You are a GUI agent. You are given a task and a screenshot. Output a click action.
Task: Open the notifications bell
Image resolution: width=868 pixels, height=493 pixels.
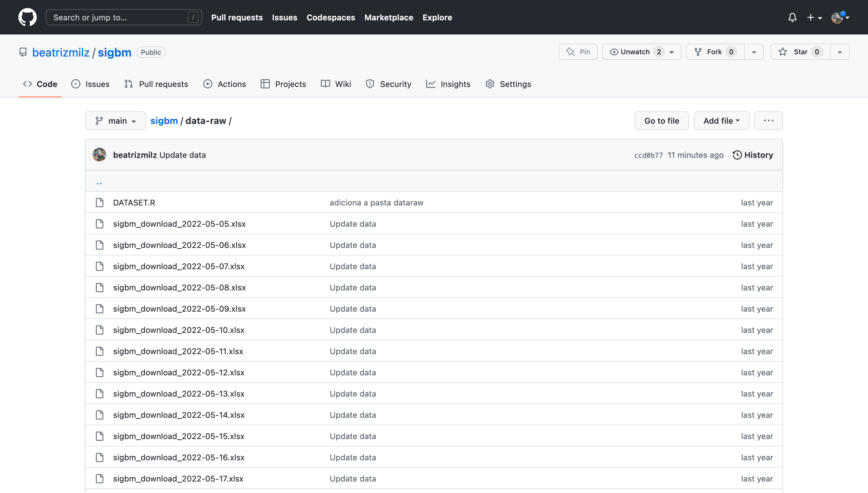[x=792, y=17]
